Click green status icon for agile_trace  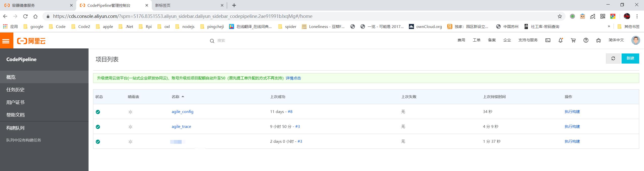[x=98, y=127]
